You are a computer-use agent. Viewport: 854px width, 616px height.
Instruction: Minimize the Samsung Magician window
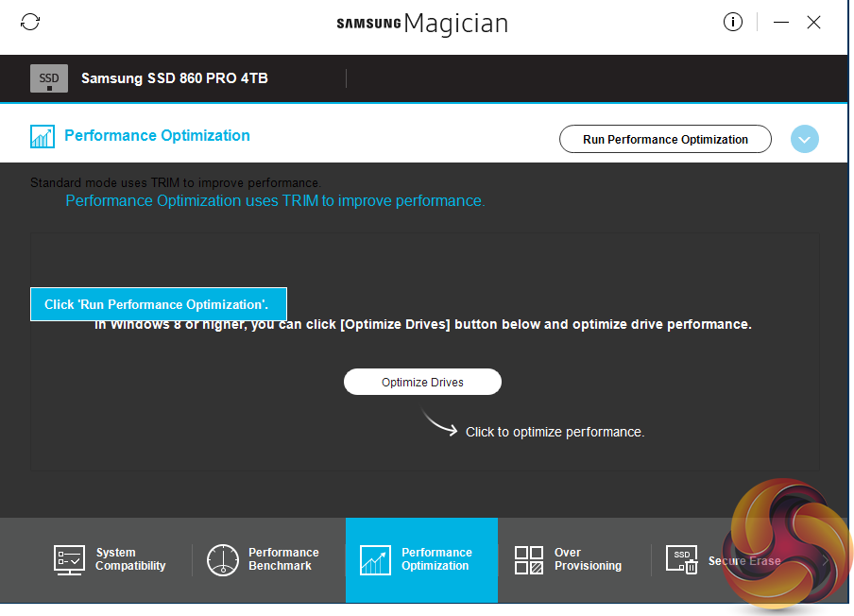point(781,23)
